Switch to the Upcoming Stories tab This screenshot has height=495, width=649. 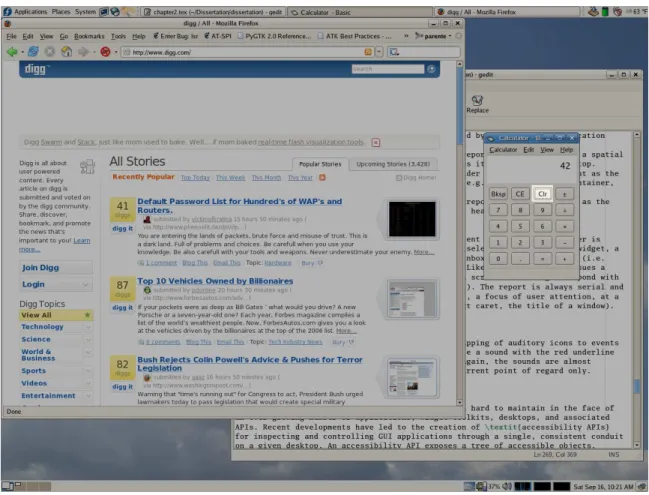click(393, 164)
